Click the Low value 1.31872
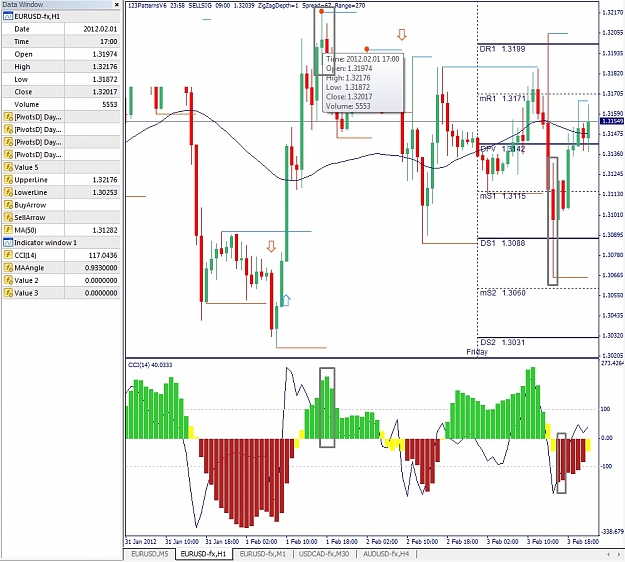625x562 pixels. click(105, 79)
